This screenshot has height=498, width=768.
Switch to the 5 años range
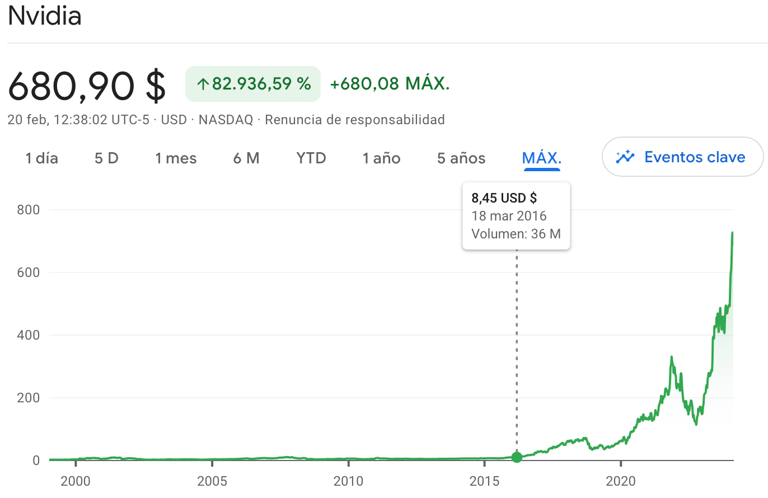[461, 158]
